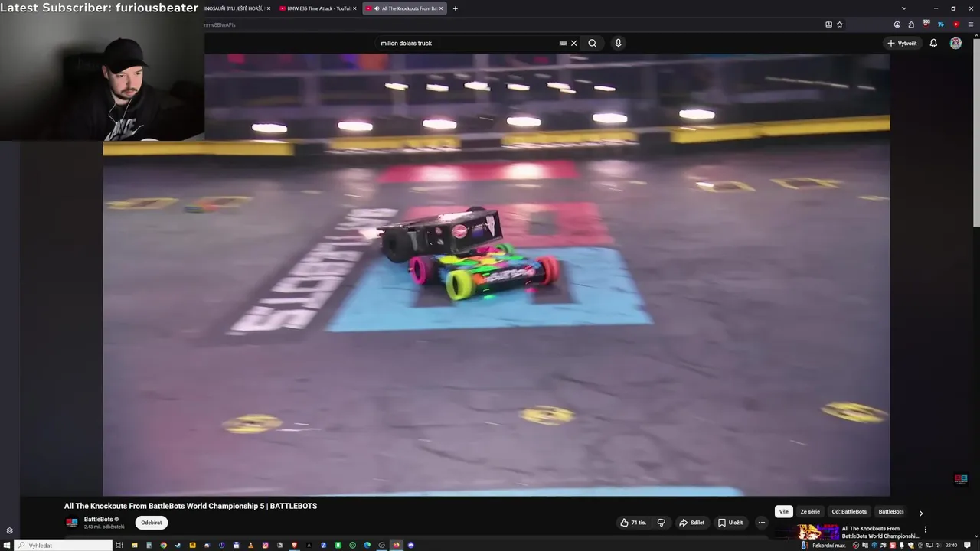Open the Firefox hamburger menu
980x551 pixels.
[x=971, y=24]
